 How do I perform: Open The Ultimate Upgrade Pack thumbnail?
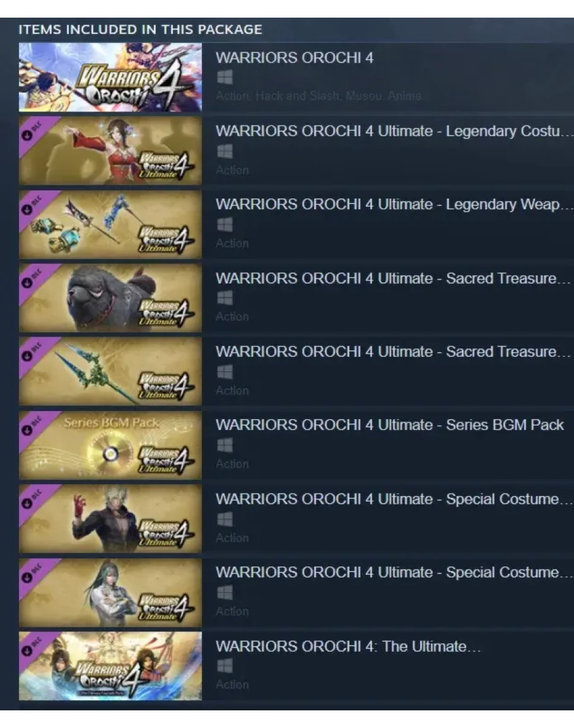pyautogui.click(x=110, y=666)
